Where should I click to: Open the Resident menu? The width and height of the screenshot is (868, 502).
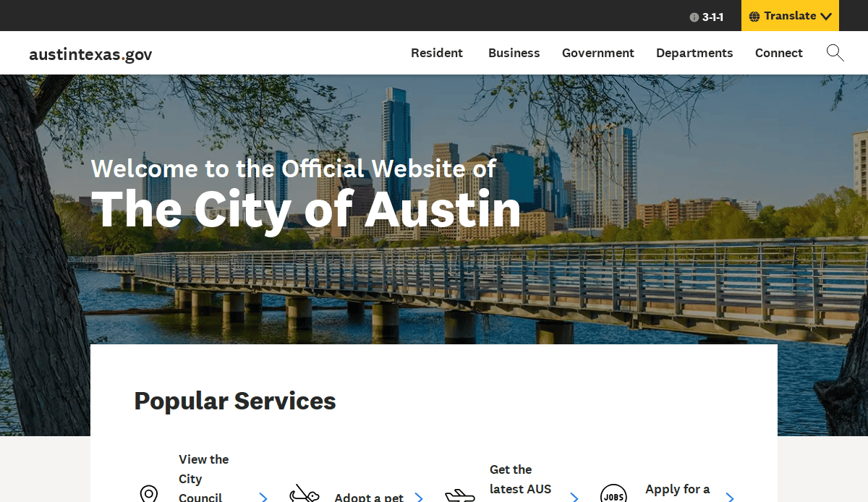[x=437, y=53]
